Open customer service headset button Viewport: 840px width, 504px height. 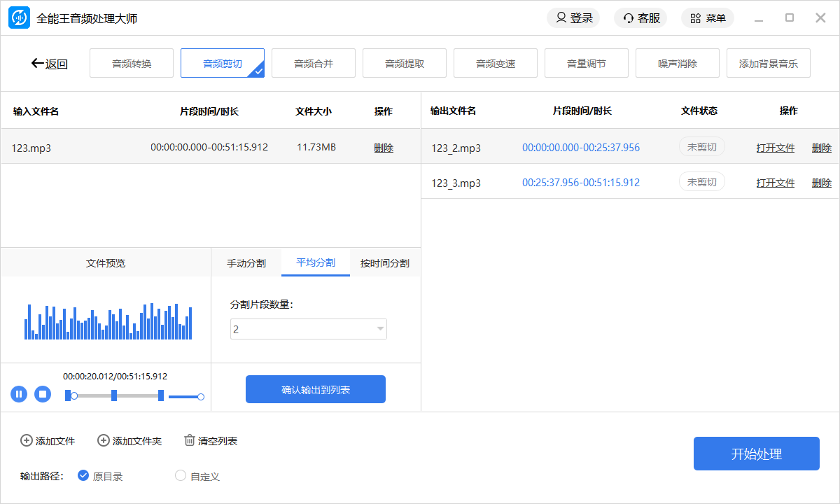(641, 18)
